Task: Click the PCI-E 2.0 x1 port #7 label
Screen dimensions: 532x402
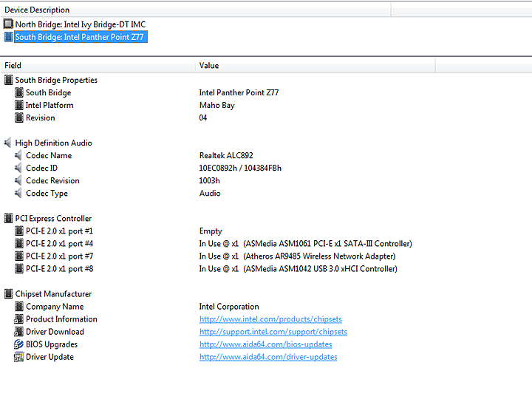Action: (59, 256)
